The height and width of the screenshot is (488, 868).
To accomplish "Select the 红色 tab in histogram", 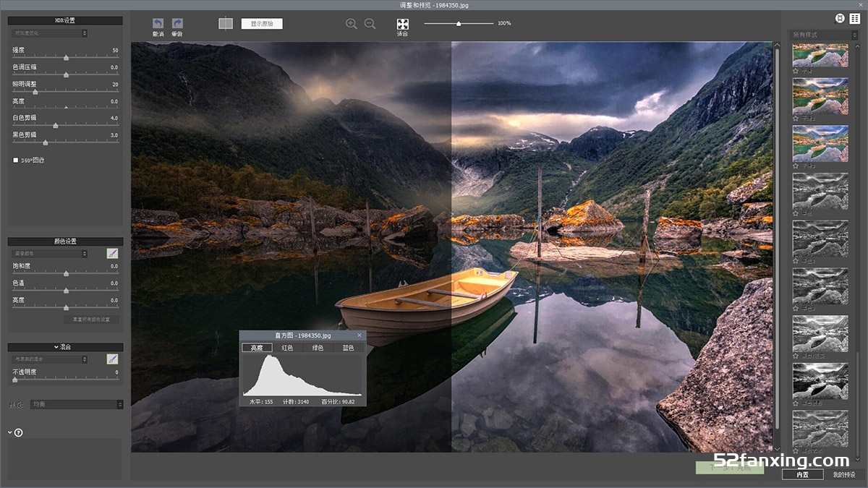I will pyautogui.click(x=287, y=348).
